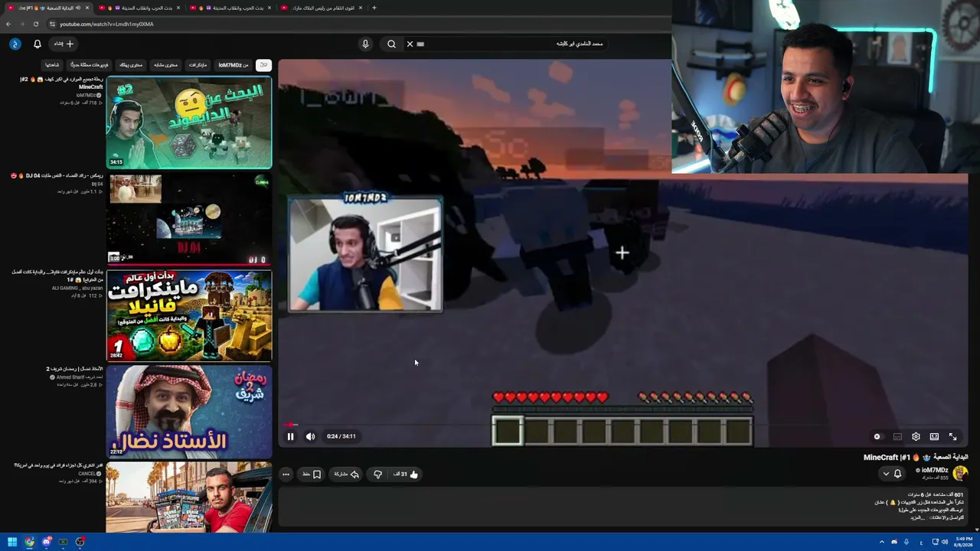Switch to theater mode
The image size is (980, 551).
click(934, 436)
